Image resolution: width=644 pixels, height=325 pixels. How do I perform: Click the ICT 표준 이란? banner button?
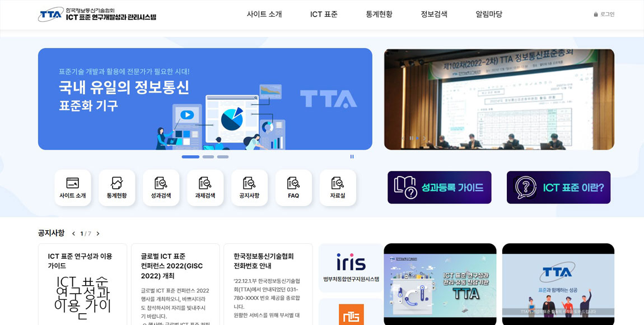click(x=558, y=187)
